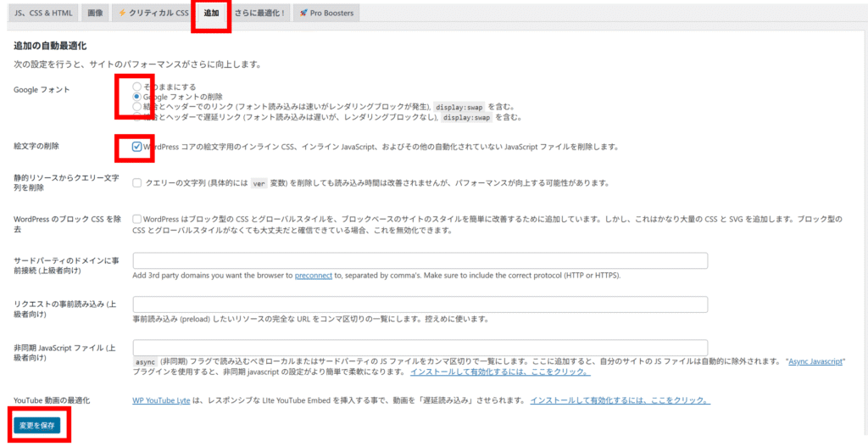Click the Google フォント setting label
Viewport: 868px width, 447px height.
(x=42, y=90)
